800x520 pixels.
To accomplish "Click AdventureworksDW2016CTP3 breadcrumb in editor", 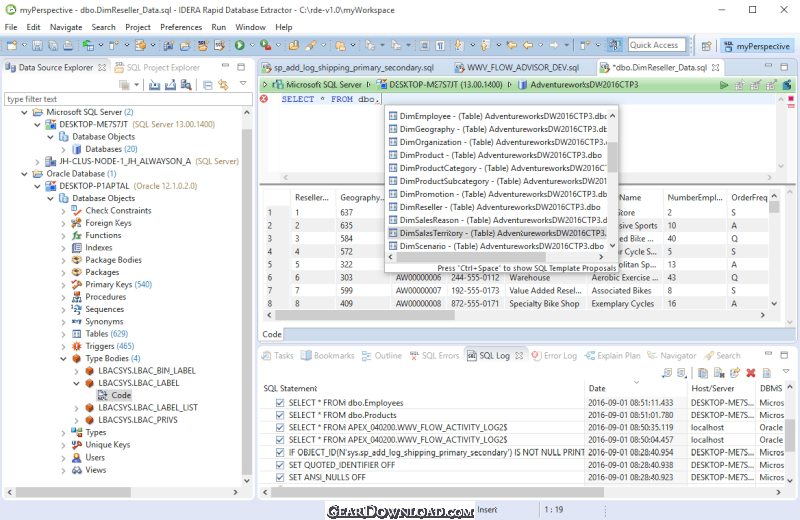I will pyautogui.click(x=579, y=85).
